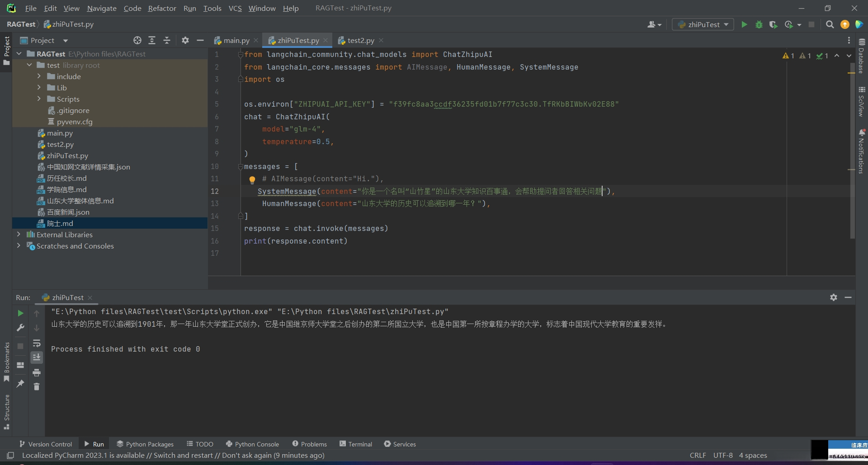The height and width of the screenshot is (465, 868).
Task: Start debugging with the bug icon
Action: 759,24
